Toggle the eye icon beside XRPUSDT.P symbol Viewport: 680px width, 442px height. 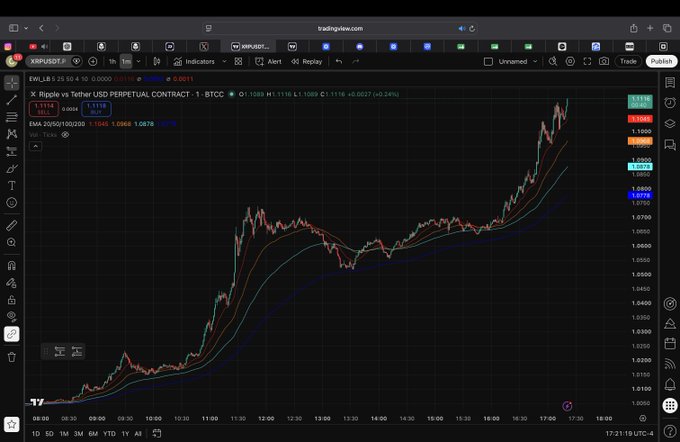pyautogui.click(x=76, y=62)
